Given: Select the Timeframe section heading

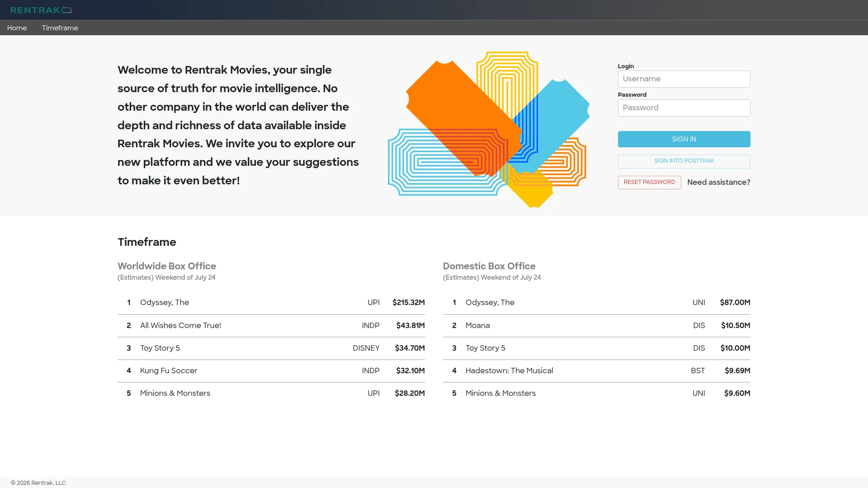Looking at the screenshot, I should (147, 242).
